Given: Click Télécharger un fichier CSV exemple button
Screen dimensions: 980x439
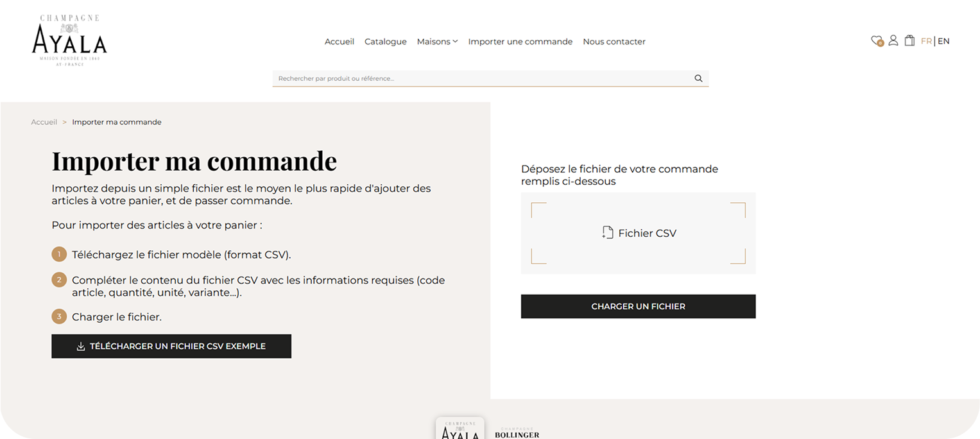Looking at the screenshot, I should pos(171,346).
